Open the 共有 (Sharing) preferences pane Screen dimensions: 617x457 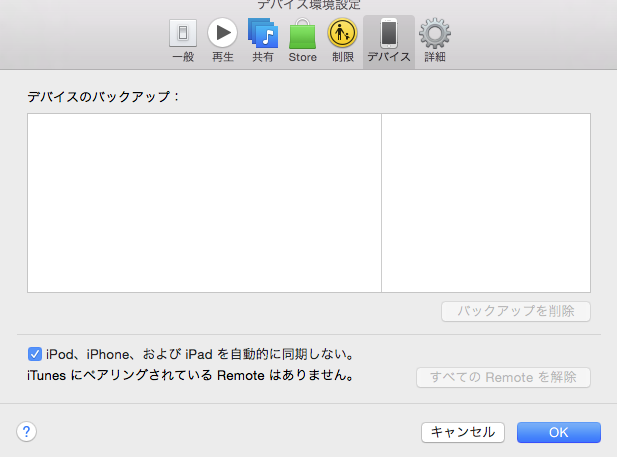[263, 41]
